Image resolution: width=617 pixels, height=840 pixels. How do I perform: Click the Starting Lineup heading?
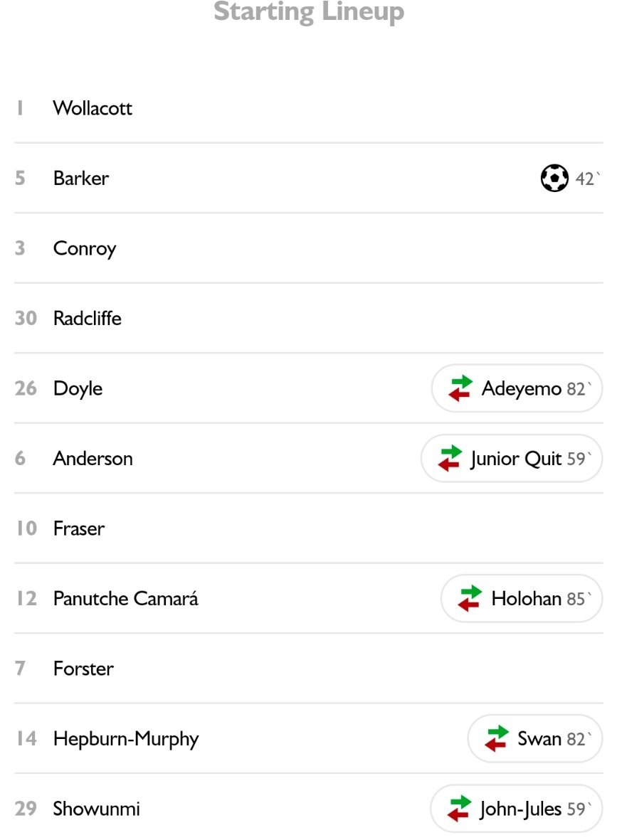pyautogui.click(x=309, y=11)
